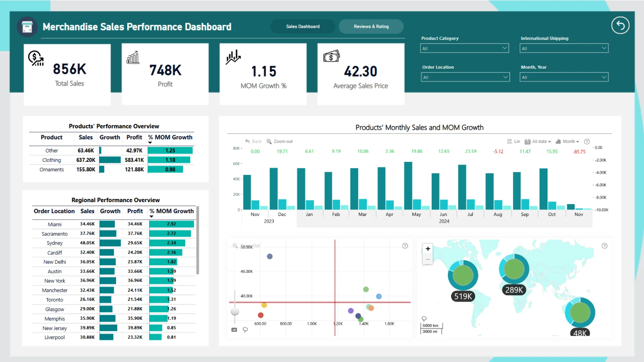
Task: Click the lasso icon below scatter chart
Action: tap(245, 330)
